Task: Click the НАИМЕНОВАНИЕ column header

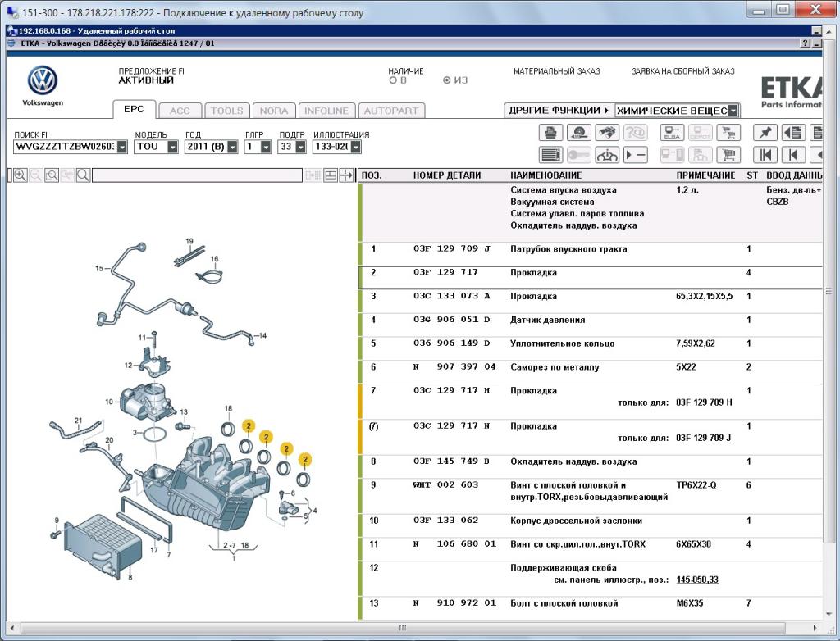Action: [546, 175]
